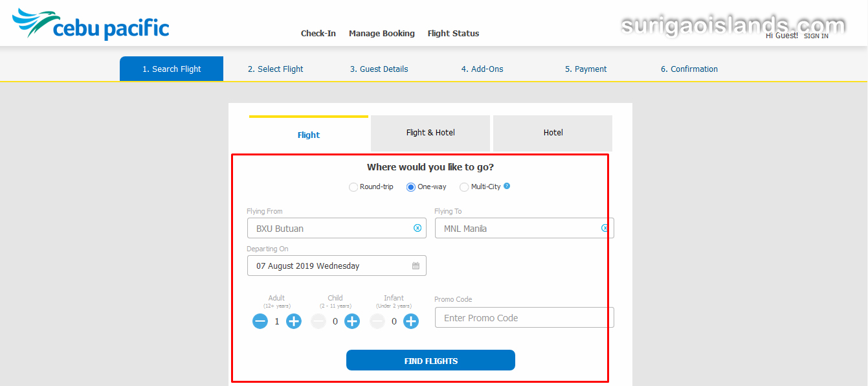The height and width of the screenshot is (386, 868).
Task: Select the Multi-City radio option
Action: (464, 187)
